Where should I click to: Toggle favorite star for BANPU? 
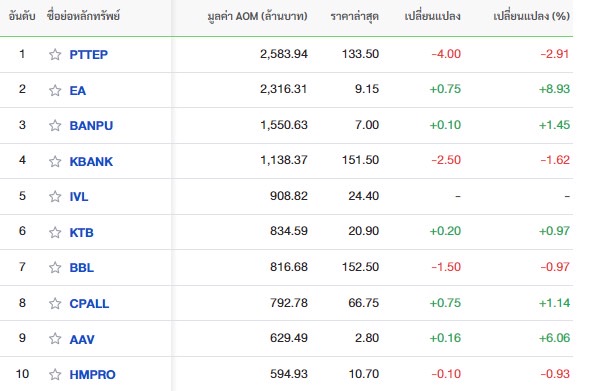point(55,125)
